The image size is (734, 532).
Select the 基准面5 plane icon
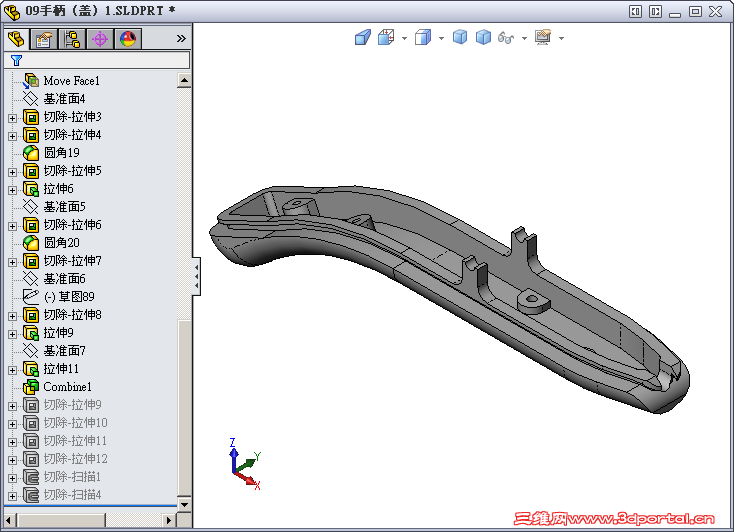[x=31, y=207]
